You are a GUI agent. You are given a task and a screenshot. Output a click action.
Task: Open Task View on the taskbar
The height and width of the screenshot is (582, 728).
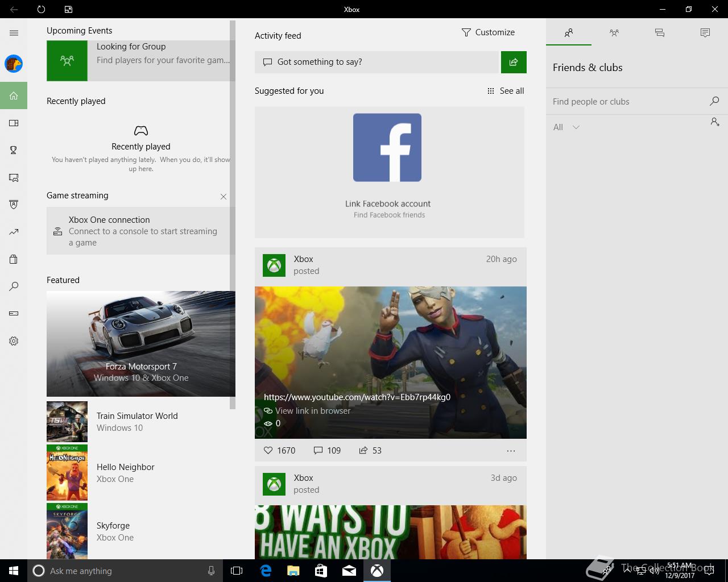pyautogui.click(x=237, y=571)
